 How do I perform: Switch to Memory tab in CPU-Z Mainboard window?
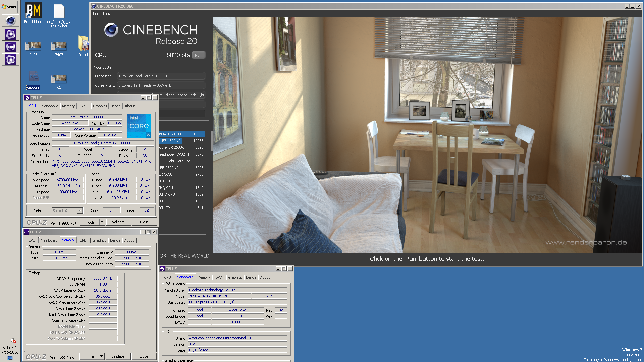(x=204, y=277)
